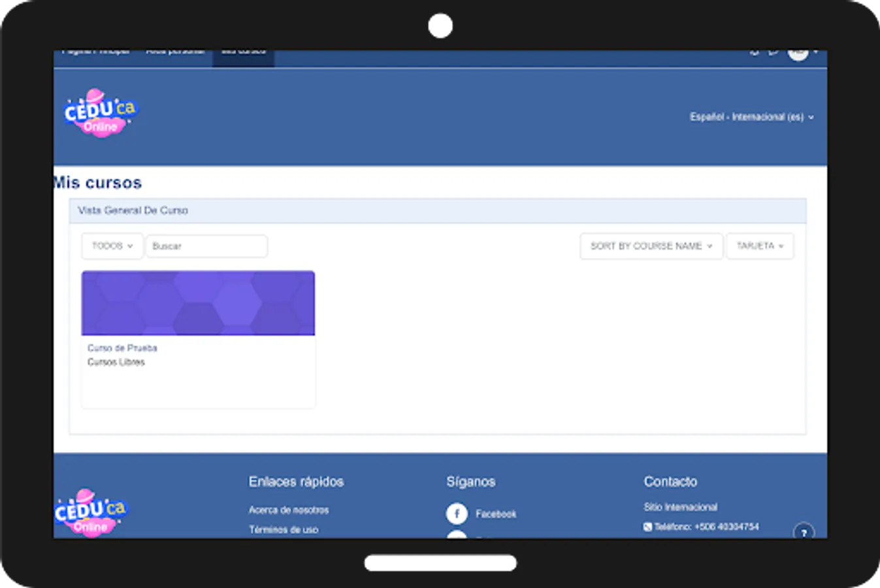Viewport: 880px width, 588px height.
Task: Open the Curso de Prueba purple thumbnail
Action: point(198,303)
